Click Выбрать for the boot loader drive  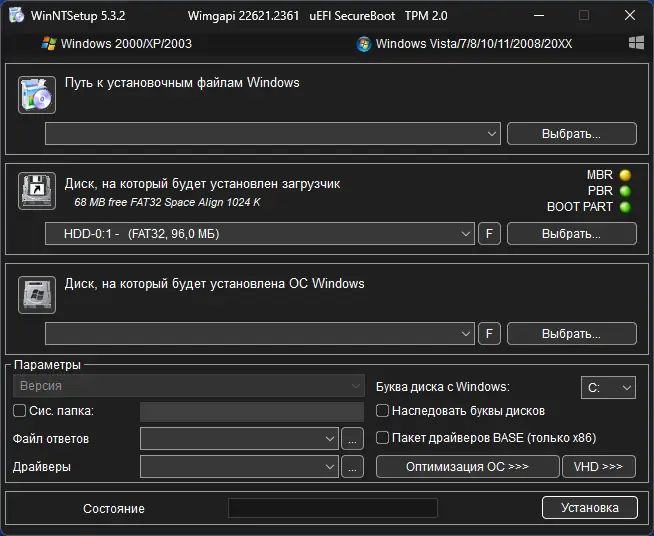coord(571,234)
